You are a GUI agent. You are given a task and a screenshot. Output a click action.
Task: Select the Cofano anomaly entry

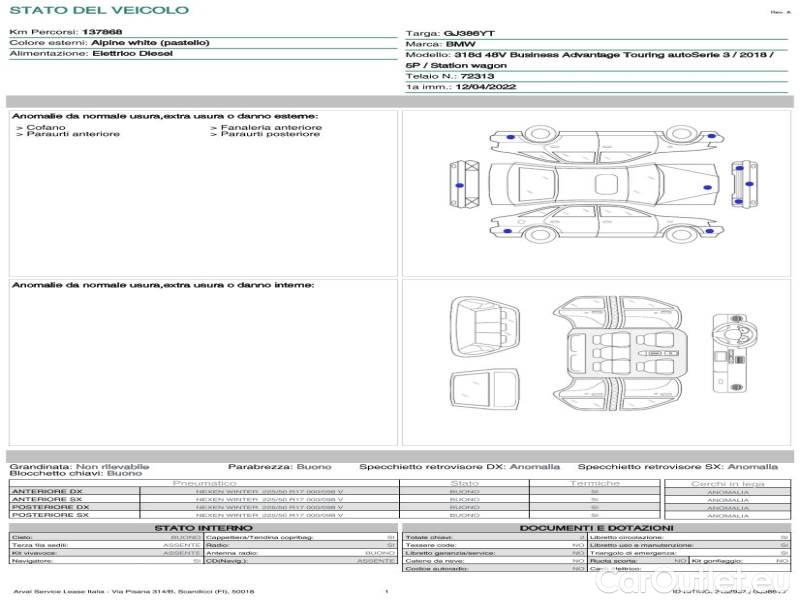click(46, 127)
